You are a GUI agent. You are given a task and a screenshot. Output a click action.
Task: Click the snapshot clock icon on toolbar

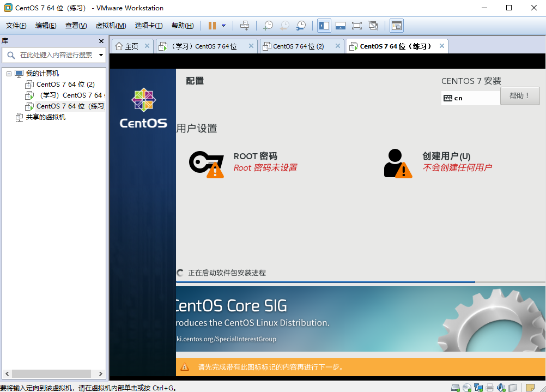(268, 26)
